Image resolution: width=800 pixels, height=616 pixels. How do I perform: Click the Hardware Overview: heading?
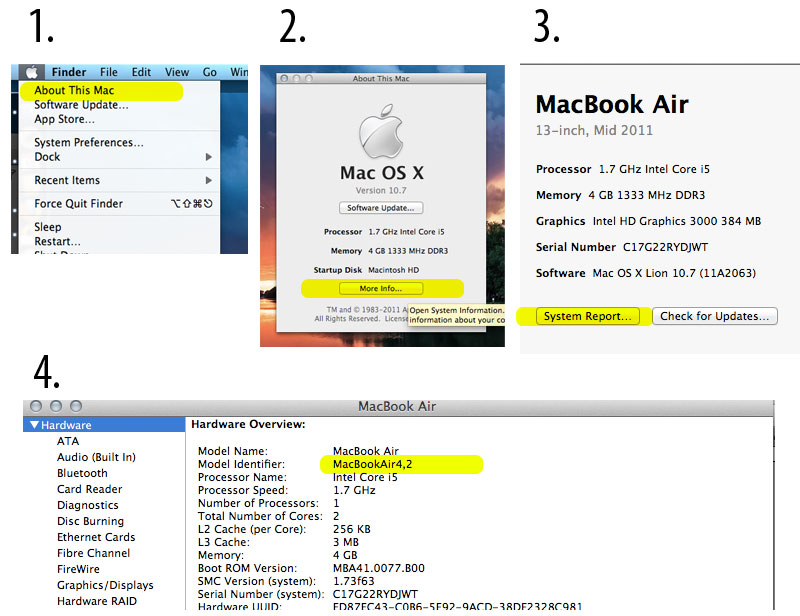pyautogui.click(x=248, y=424)
